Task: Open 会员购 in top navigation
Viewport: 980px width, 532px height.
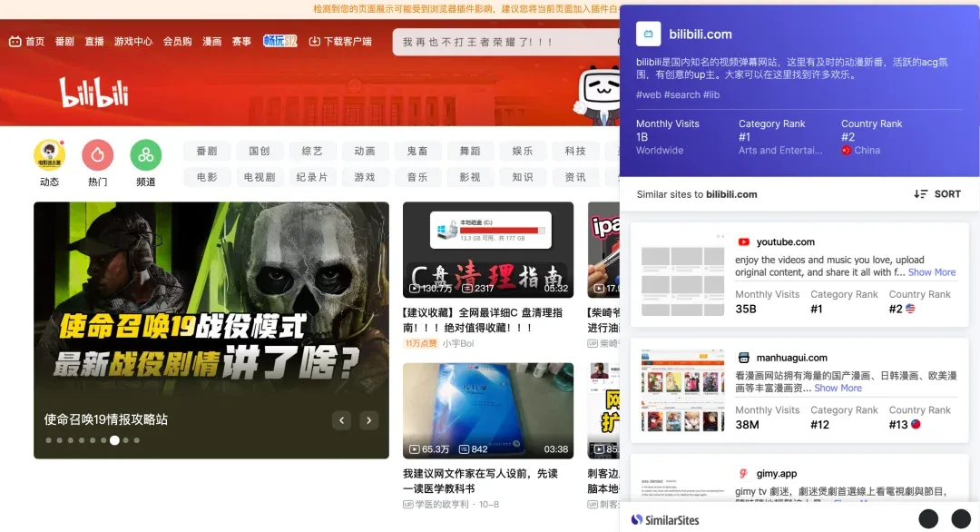Action: 178,41
